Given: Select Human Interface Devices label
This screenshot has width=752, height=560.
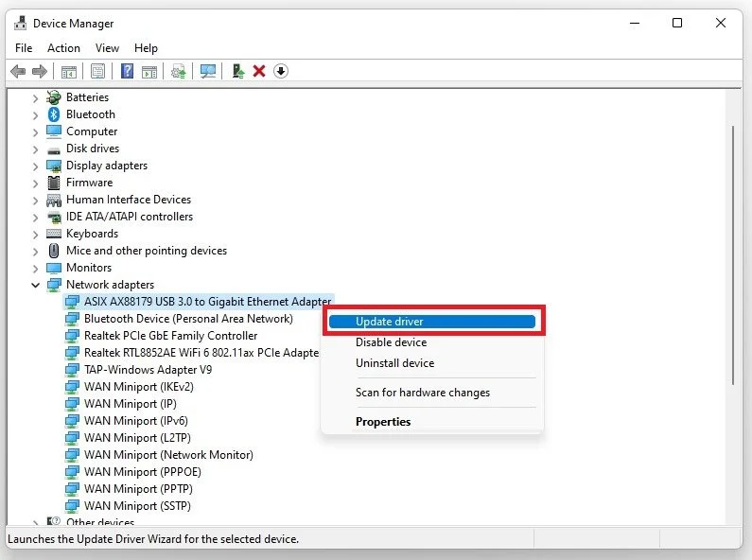Looking at the screenshot, I should (x=129, y=200).
